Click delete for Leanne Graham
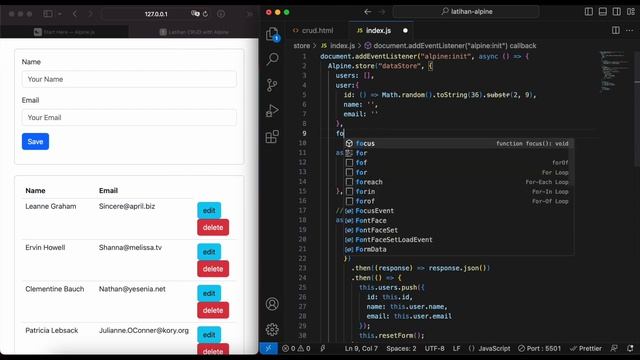The image size is (640, 360). point(213,227)
